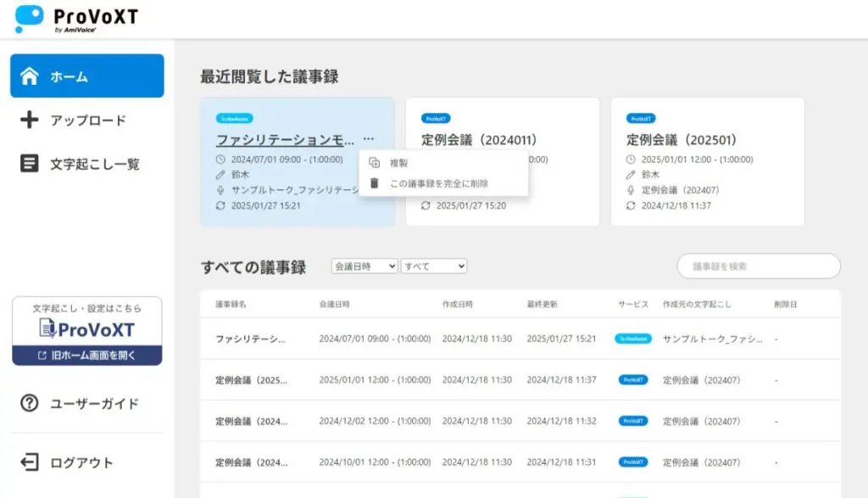Click the trash icon in the context menu
The height and width of the screenshot is (498, 868).
coord(374,182)
